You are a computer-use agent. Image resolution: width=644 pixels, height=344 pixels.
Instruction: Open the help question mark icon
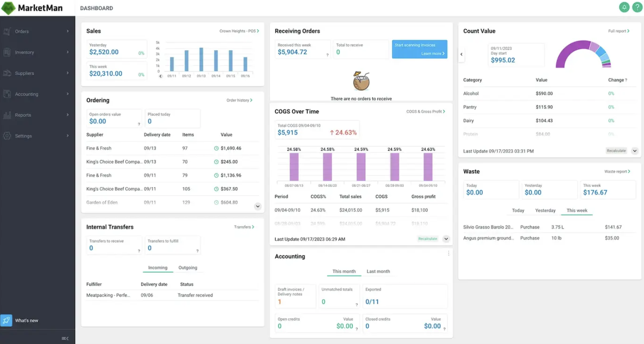coord(637,7)
